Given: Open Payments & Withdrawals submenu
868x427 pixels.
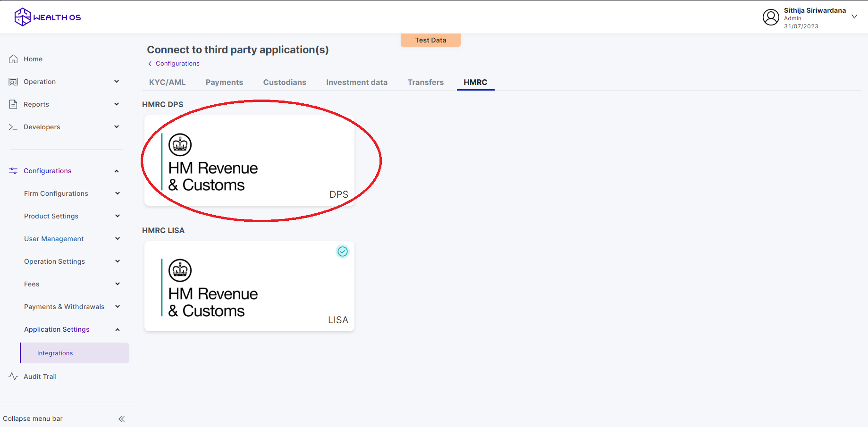Looking at the screenshot, I should point(64,307).
